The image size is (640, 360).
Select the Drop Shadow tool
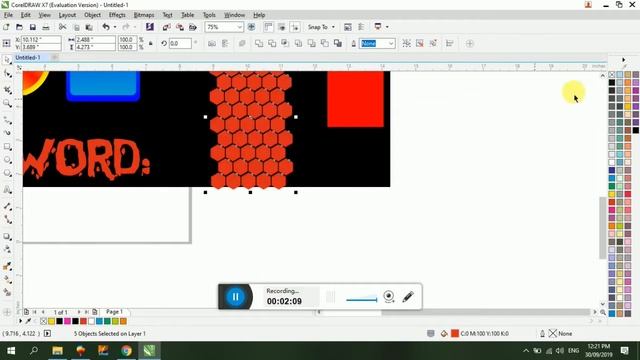click(x=7, y=236)
